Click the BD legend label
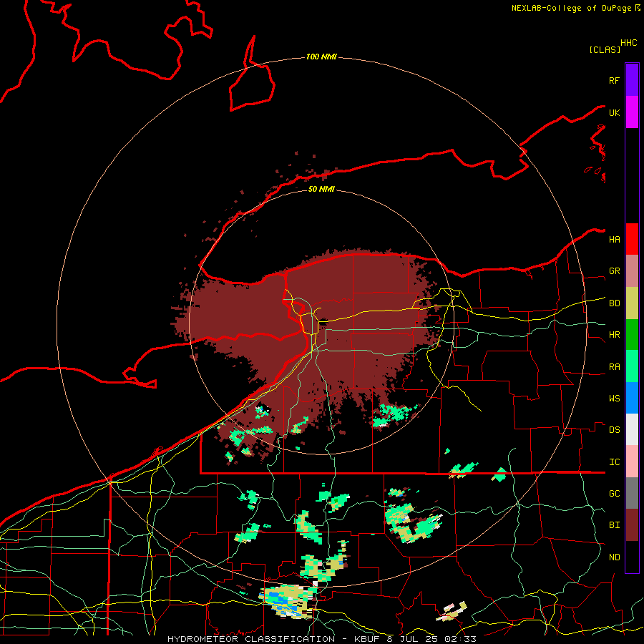Screen dimensions: 644x644 (x=614, y=303)
